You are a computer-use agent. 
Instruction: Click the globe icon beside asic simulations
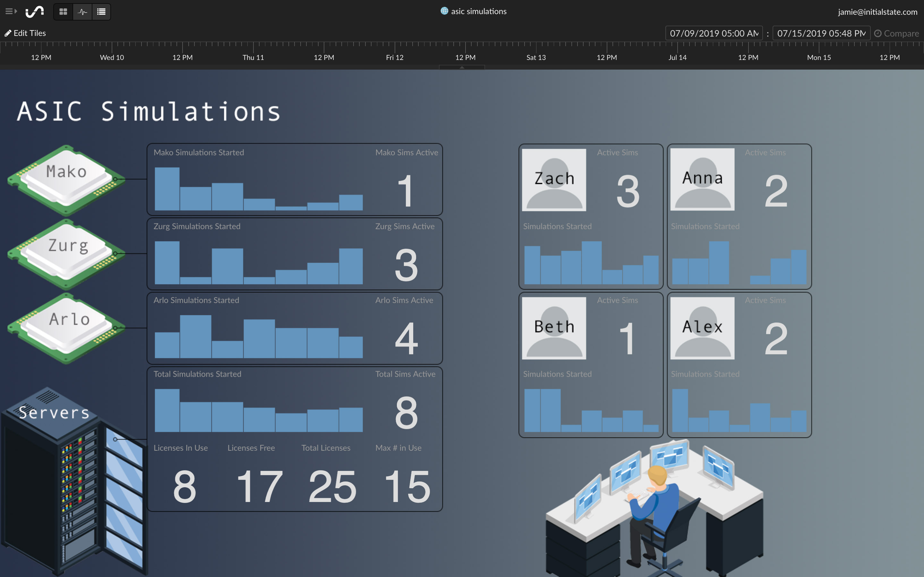444,11
